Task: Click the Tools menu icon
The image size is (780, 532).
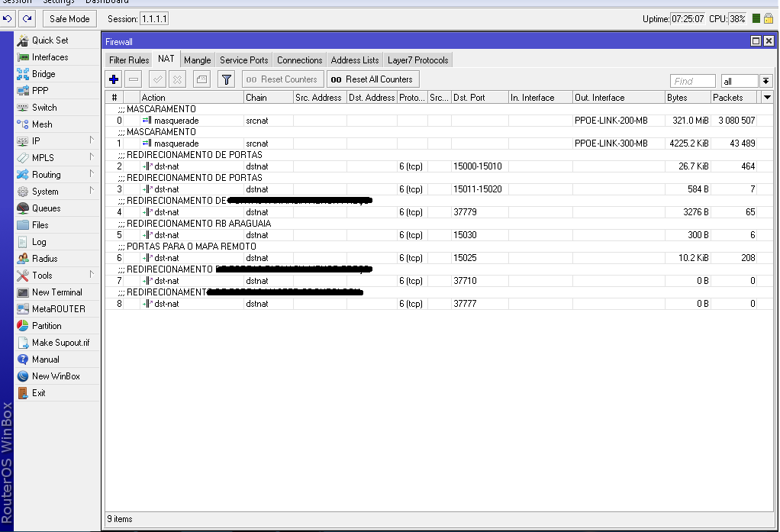Action: pyautogui.click(x=22, y=276)
